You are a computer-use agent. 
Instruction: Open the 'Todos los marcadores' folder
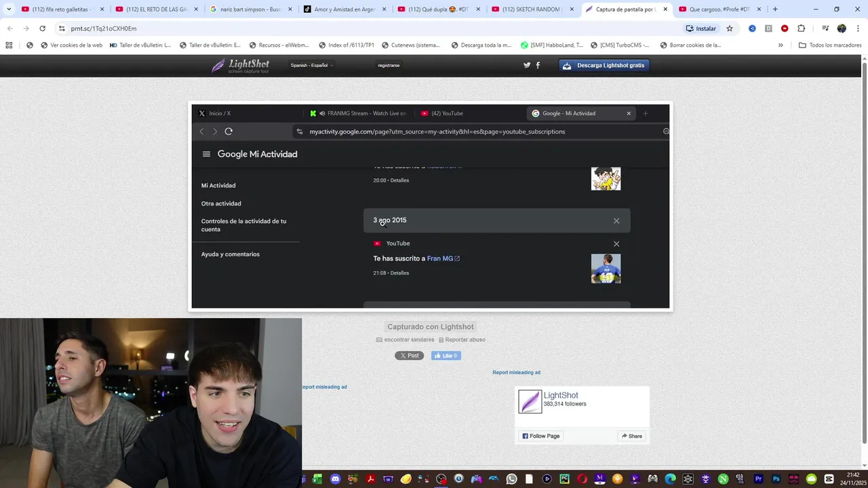[830, 45]
